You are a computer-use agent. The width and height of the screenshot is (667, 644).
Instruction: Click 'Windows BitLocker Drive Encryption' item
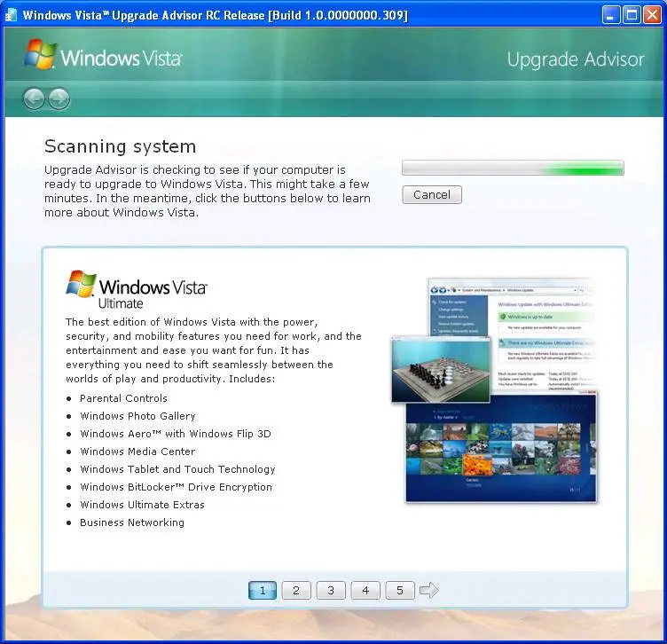(177, 487)
